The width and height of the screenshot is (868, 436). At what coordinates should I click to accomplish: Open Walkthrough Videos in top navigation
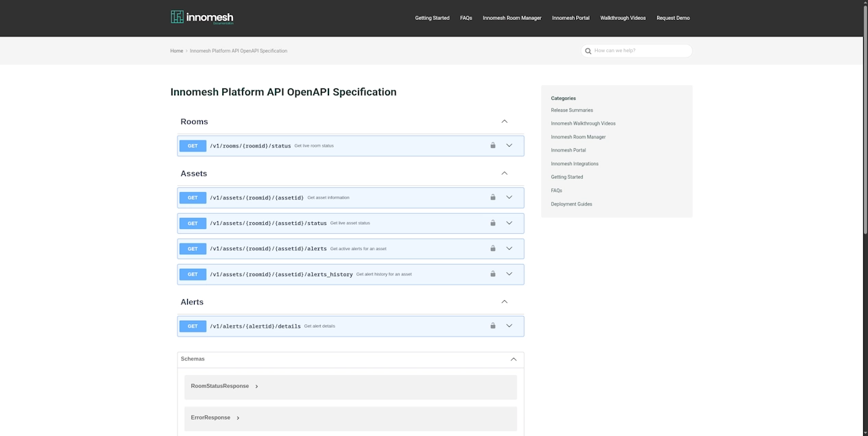click(x=623, y=18)
